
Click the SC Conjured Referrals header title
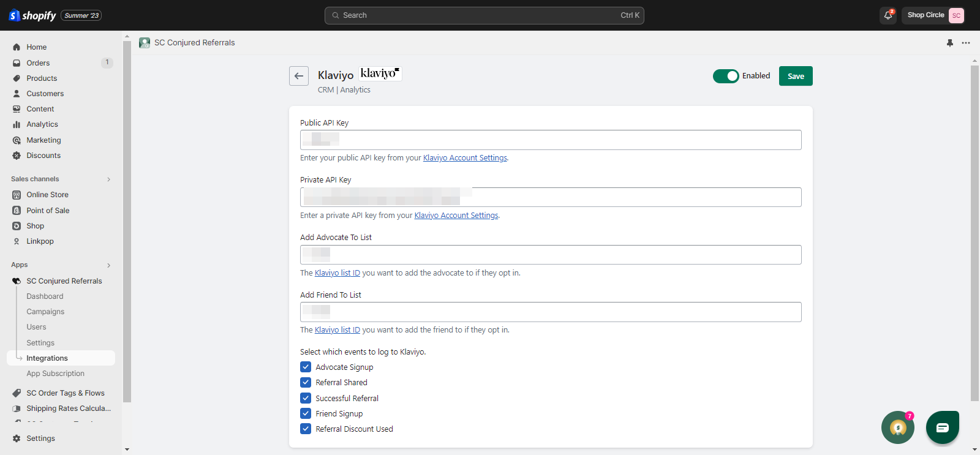click(195, 43)
